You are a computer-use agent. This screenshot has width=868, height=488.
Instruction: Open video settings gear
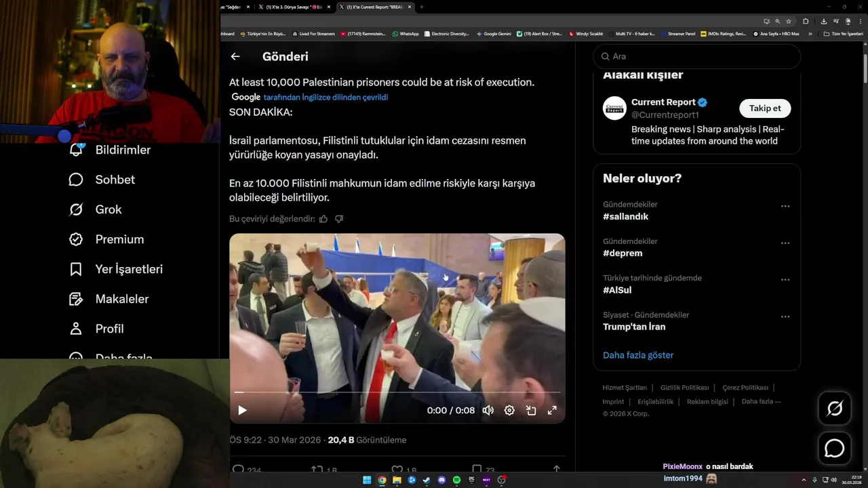pos(509,410)
